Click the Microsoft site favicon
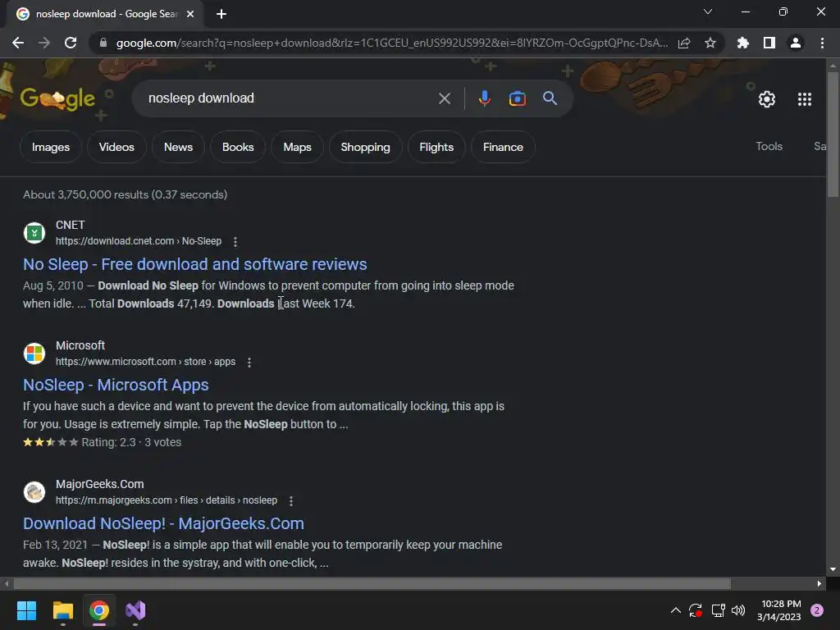The height and width of the screenshot is (630, 840). [x=34, y=354]
